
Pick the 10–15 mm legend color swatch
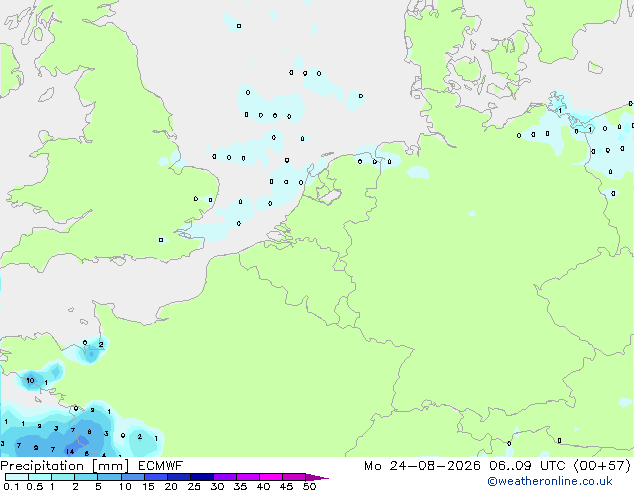click(132, 477)
